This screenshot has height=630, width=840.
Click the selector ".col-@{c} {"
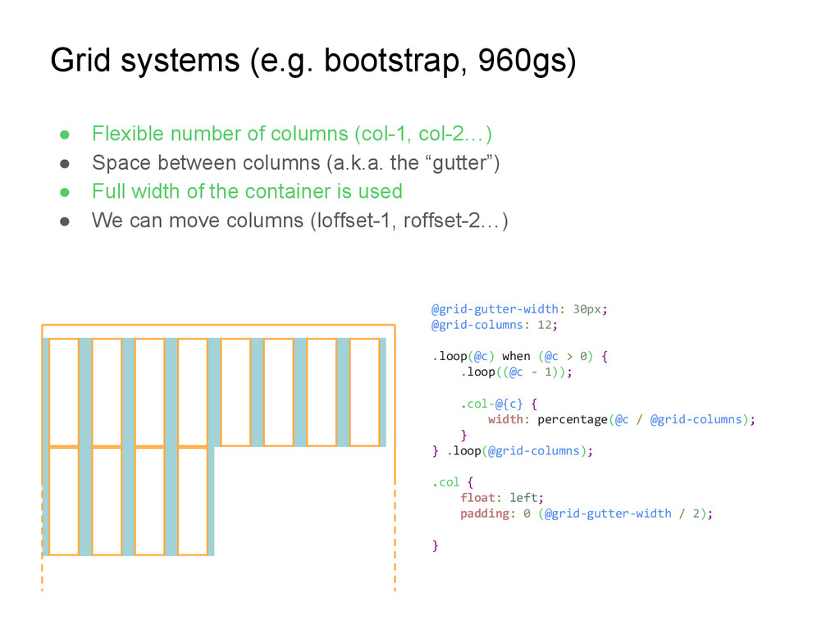499,404
